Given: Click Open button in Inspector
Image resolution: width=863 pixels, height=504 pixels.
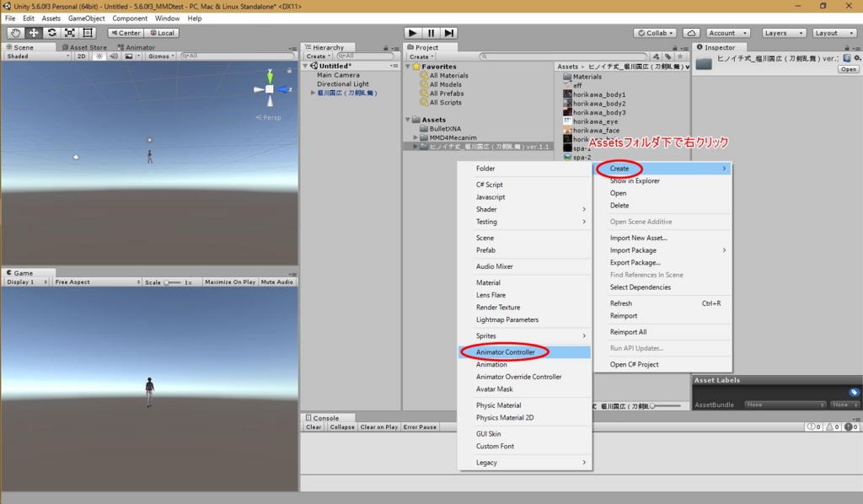Looking at the screenshot, I should click(848, 69).
